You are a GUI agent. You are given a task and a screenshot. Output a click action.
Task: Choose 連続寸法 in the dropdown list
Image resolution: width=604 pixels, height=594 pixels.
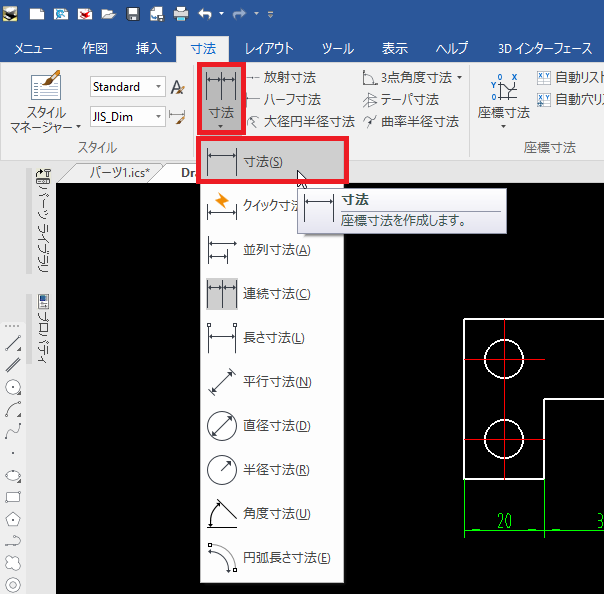tap(270, 294)
